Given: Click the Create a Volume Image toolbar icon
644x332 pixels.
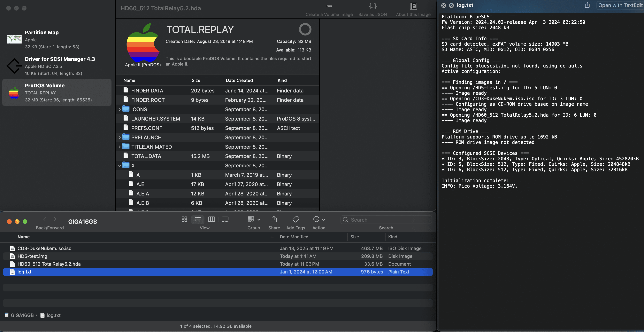Looking at the screenshot, I should coord(329,6).
